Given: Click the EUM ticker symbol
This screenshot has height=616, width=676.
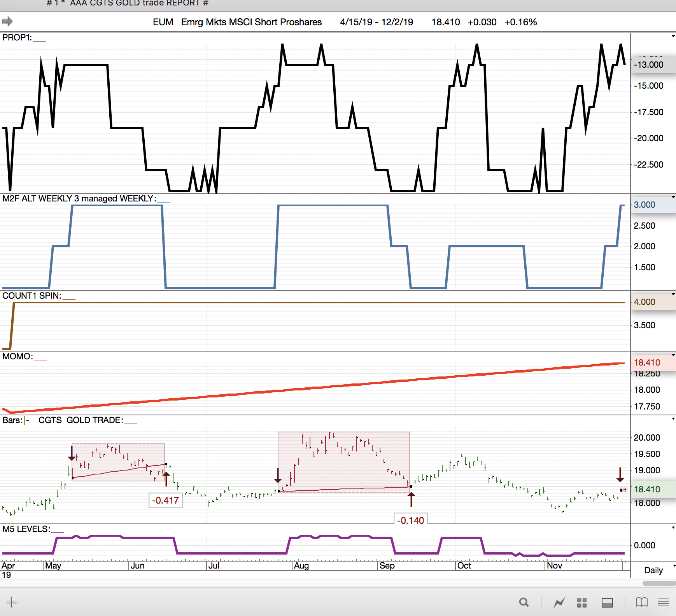Looking at the screenshot, I should click(163, 22).
